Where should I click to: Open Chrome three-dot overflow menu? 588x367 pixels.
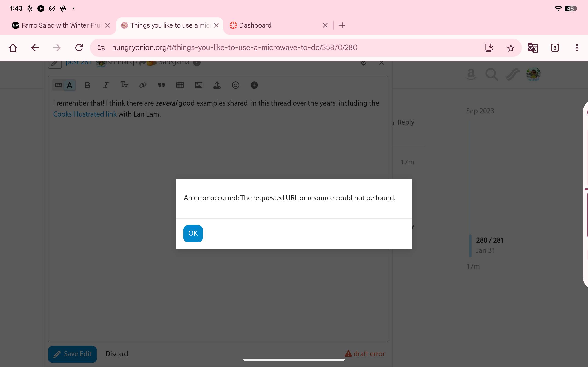[577, 48]
